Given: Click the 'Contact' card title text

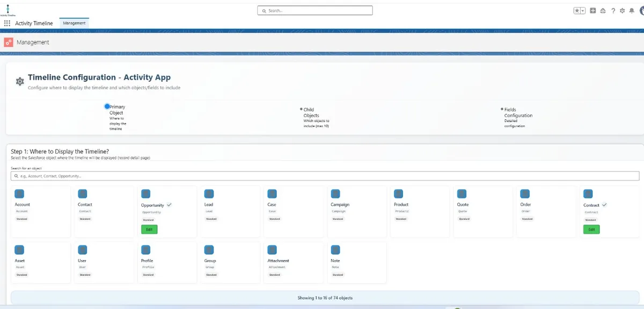Looking at the screenshot, I should tap(85, 205).
